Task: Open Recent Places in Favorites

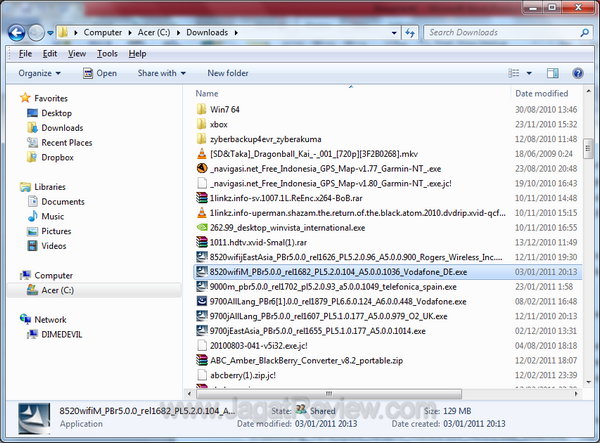Action: [x=67, y=142]
